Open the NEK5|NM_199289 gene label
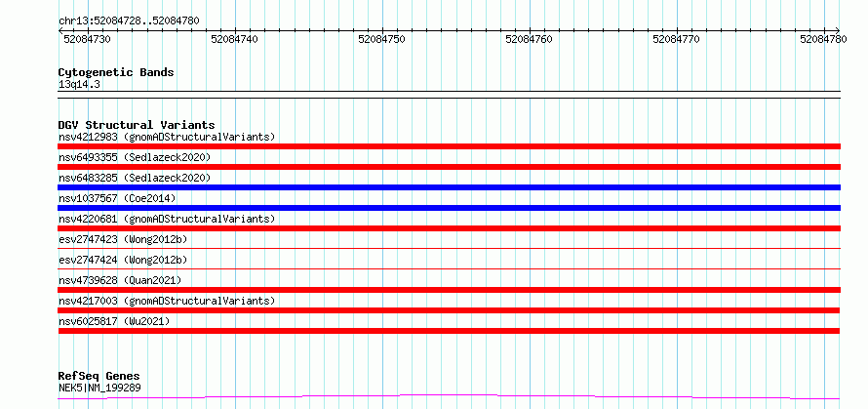Screen dimensions: 868x409 tap(99, 388)
